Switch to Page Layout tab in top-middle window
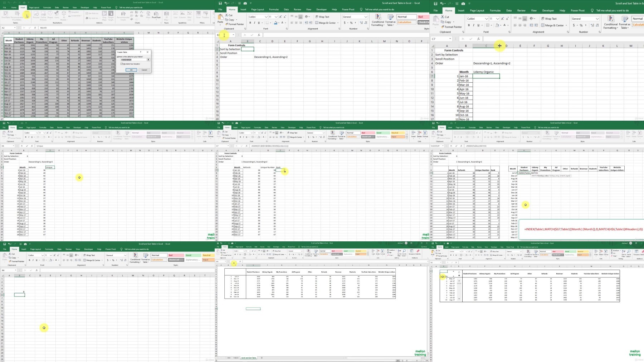This screenshot has height=362, width=644. pos(258,9)
